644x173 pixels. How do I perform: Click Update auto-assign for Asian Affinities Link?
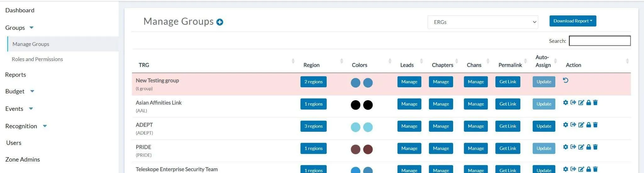[x=544, y=104]
